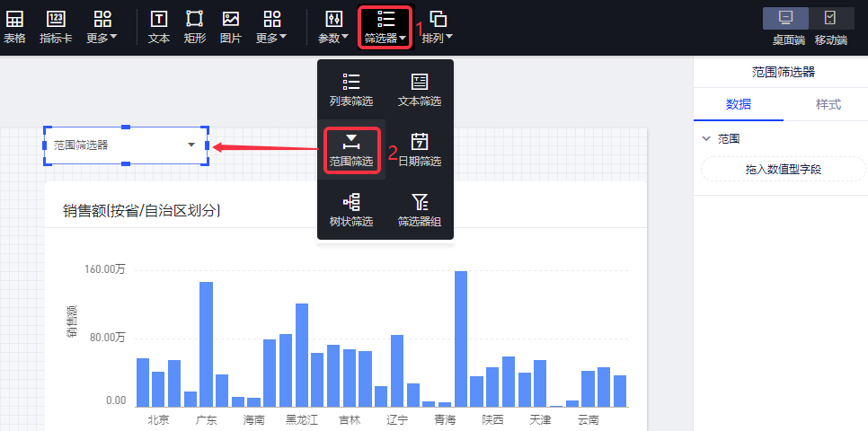The width and height of the screenshot is (868, 431).
Task: Switch to 桌面端 desktop view
Action: coord(786,26)
